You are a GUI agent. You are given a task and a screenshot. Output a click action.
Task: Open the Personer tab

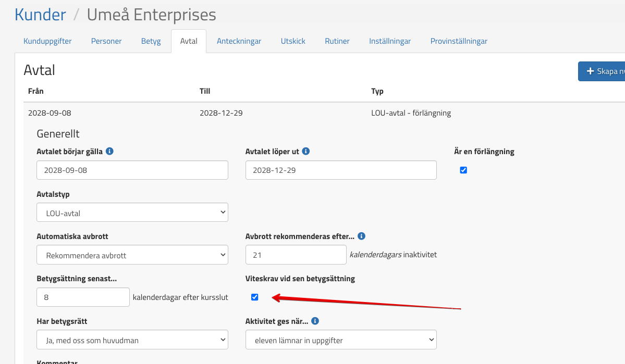point(106,41)
